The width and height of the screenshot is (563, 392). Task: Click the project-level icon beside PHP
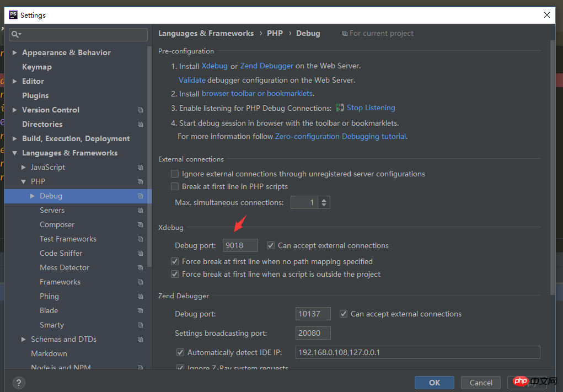click(x=141, y=181)
